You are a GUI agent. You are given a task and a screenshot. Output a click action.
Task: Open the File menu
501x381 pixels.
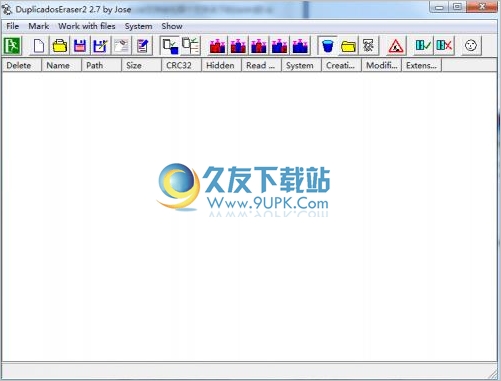(x=13, y=26)
